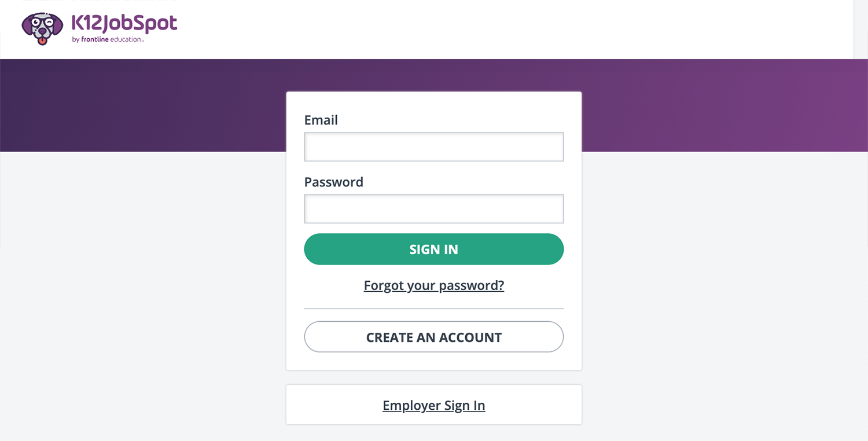Click the pink tongue of the dog mascot
868x441 pixels.
pyautogui.click(x=42, y=41)
